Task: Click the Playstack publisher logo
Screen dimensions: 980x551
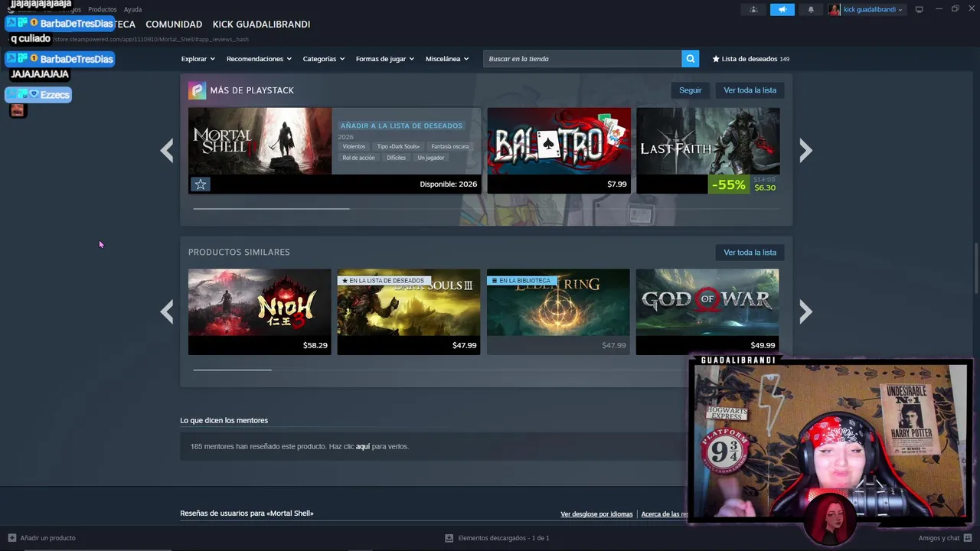Action: coord(197,90)
